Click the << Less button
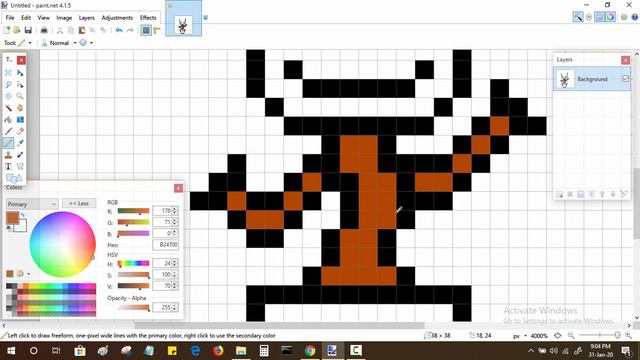The height and width of the screenshot is (360, 640). click(x=79, y=204)
